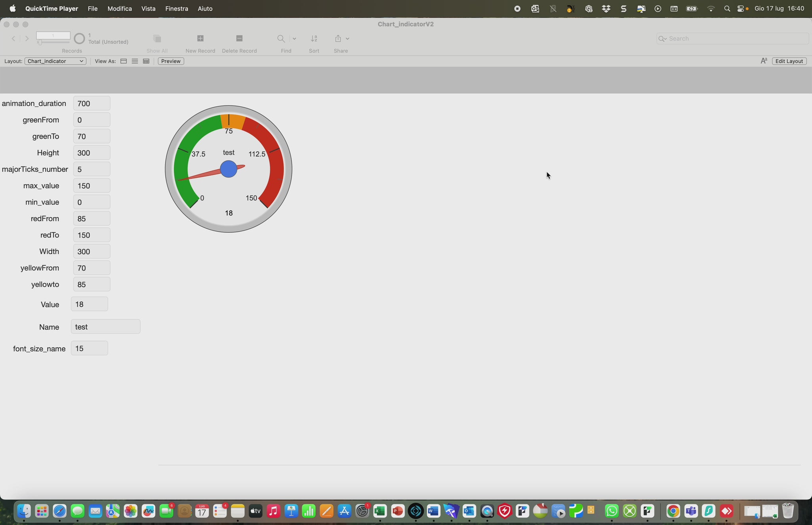Click formatting bar text icon
812x525 pixels.
point(764,61)
